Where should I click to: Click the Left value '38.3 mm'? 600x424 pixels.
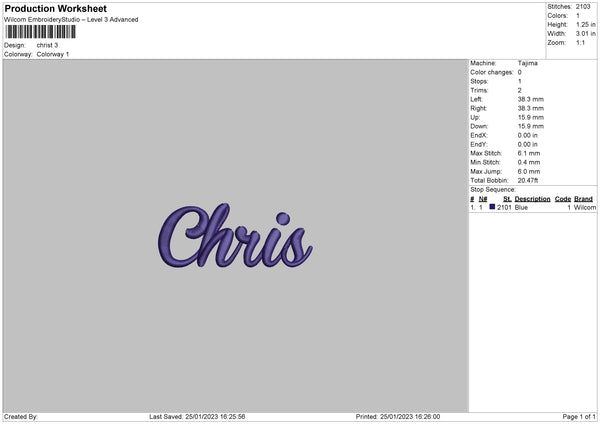click(531, 99)
